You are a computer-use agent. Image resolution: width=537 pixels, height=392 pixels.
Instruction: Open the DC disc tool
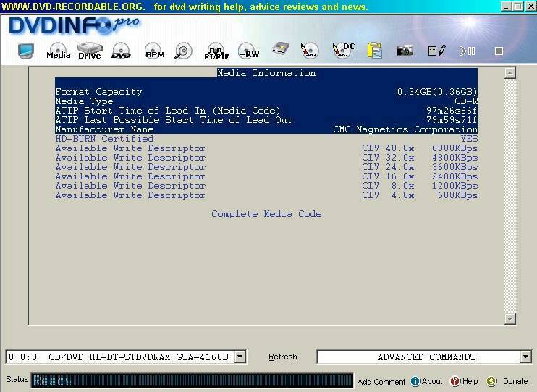point(344,51)
